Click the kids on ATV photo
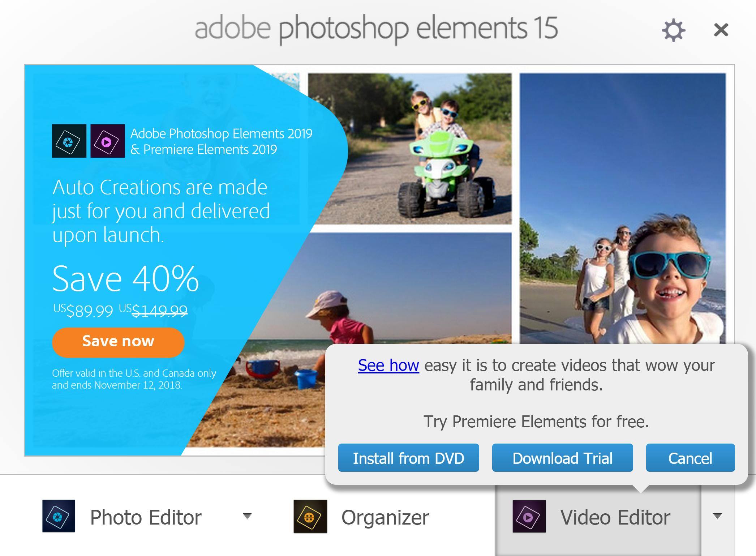The width and height of the screenshot is (756, 556). tap(410, 149)
